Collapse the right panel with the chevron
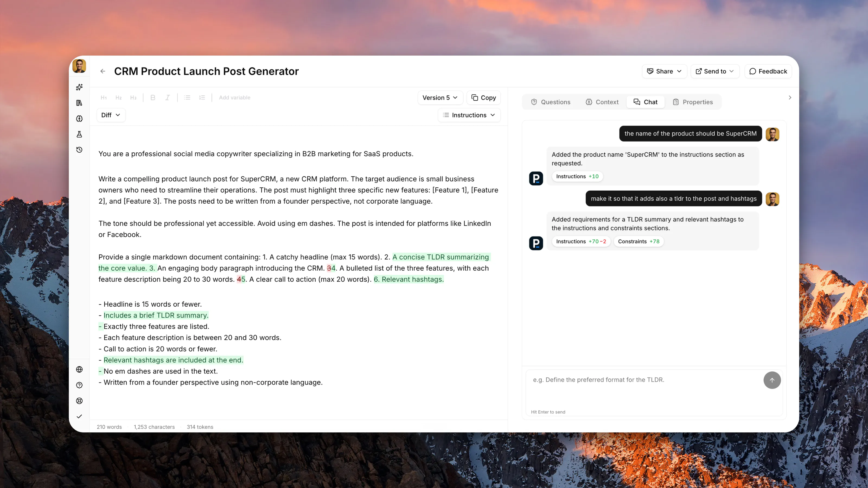The image size is (868, 488). tap(790, 98)
